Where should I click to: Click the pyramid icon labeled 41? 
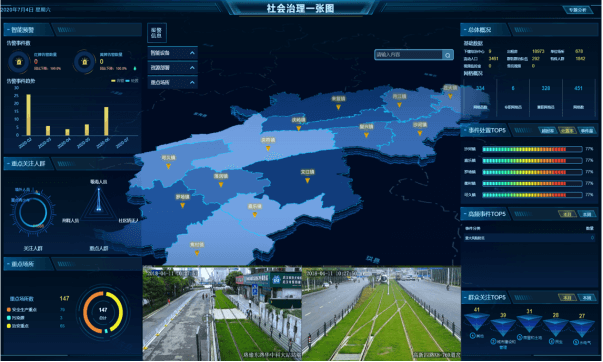476,322
